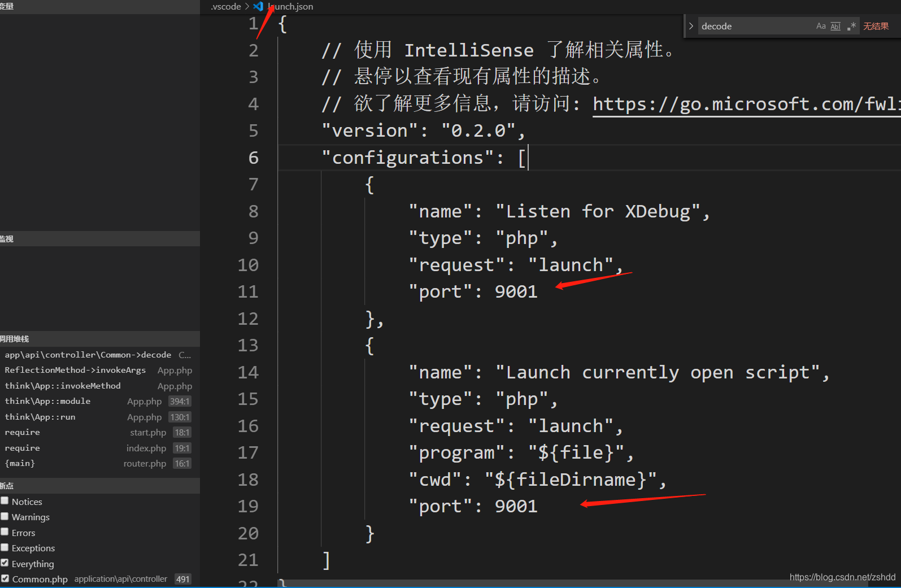This screenshot has height=588, width=901.
Task: Collapse the Call Stack section header
Action: (100, 338)
